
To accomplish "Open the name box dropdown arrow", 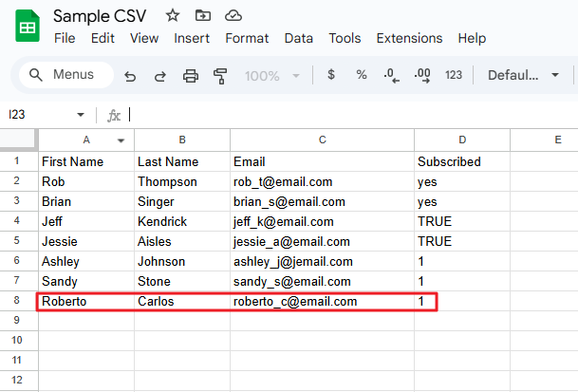I will (x=80, y=115).
